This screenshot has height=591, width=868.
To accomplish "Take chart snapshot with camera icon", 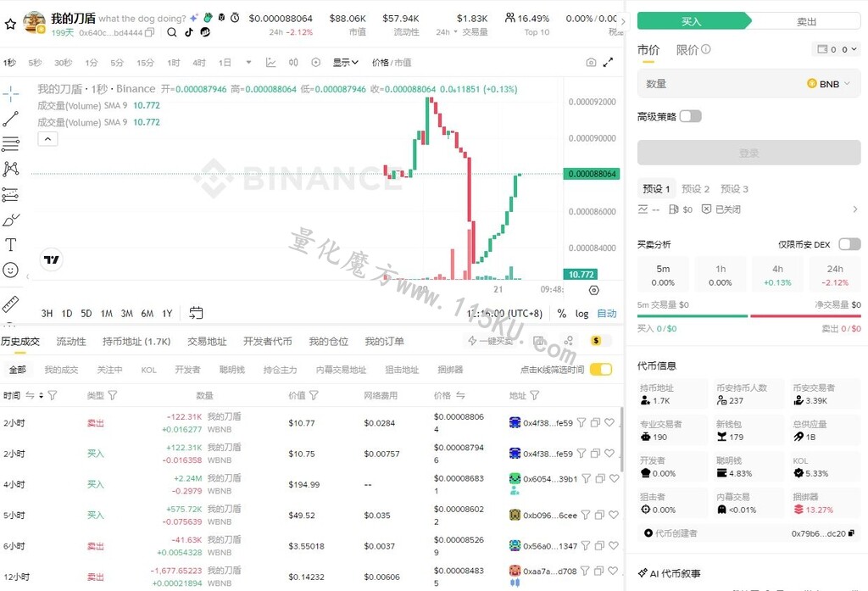I will [x=591, y=63].
